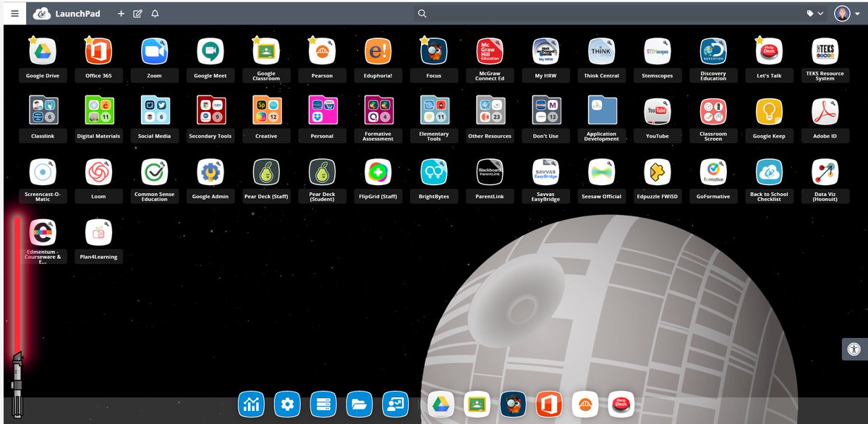Launch FlipGrid (Staff)
868x424 pixels.
tap(378, 172)
